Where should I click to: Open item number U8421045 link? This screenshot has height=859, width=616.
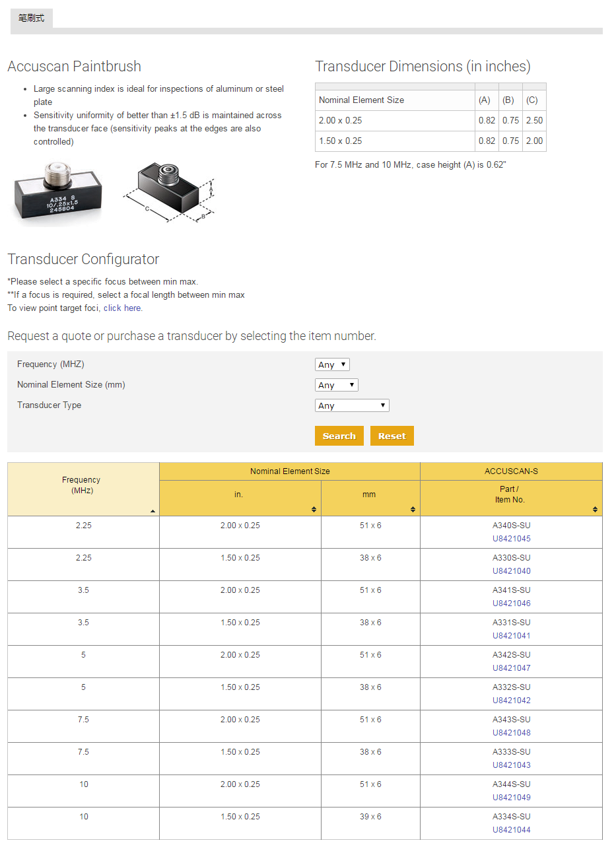[512, 539]
